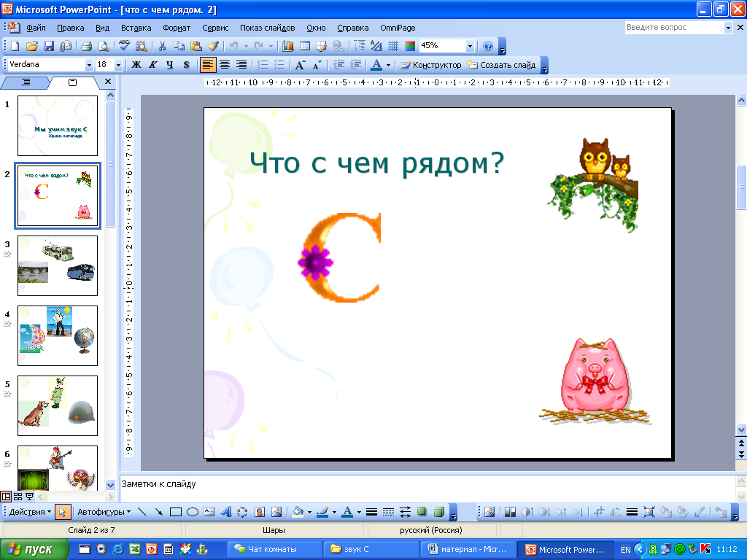Open the Формат menu
Viewport: 747px width, 560px height.
177,28
